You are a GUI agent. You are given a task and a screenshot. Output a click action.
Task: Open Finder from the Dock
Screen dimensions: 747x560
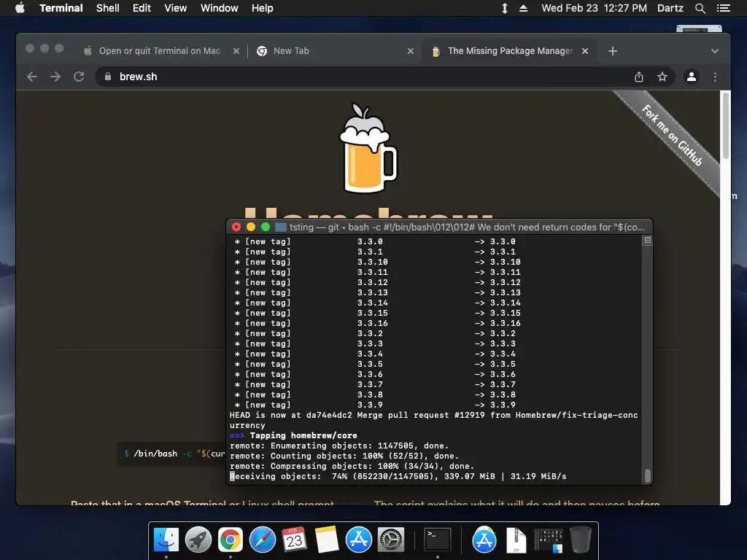pyautogui.click(x=166, y=540)
